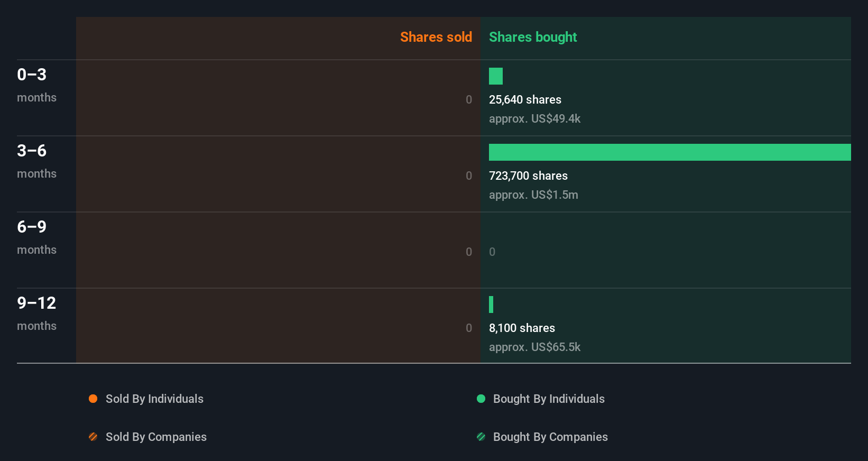The width and height of the screenshot is (868, 461).
Task: Select the approx. US$1.5m value
Action: coord(533,195)
